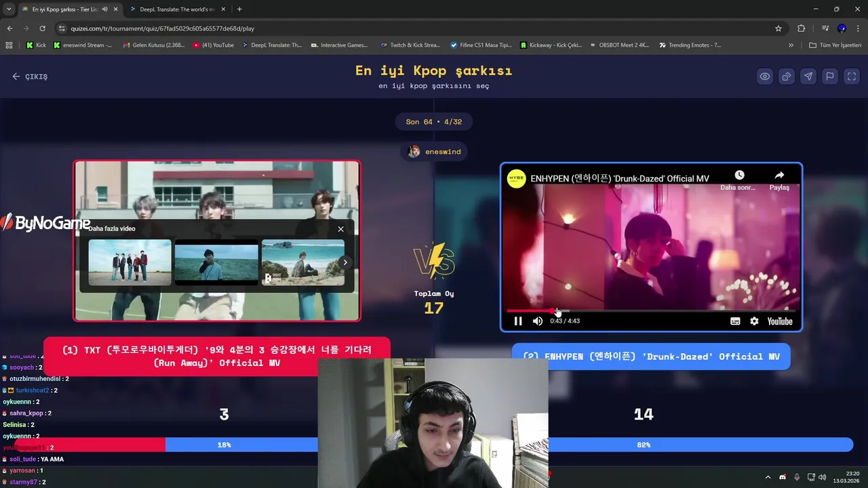This screenshot has width=868, height=488.
Task: Toggle the eye visibility icon in the header
Action: [765, 77]
